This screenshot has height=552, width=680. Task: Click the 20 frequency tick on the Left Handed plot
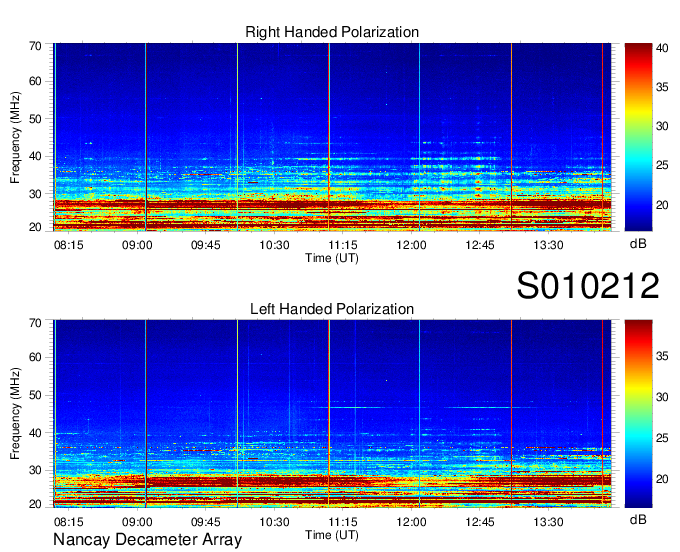(35, 504)
